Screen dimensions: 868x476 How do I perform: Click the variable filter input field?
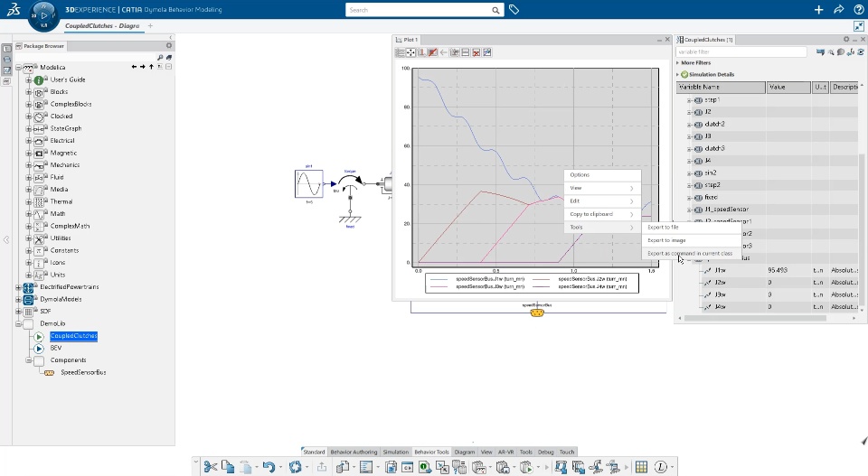(x=741, y=52)
